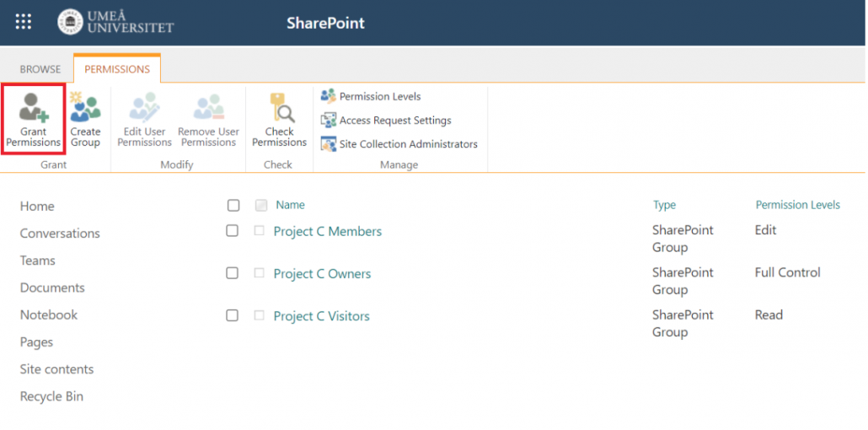Open Site Collection Administrators
The image size is (868, 430).
(399, 144)
